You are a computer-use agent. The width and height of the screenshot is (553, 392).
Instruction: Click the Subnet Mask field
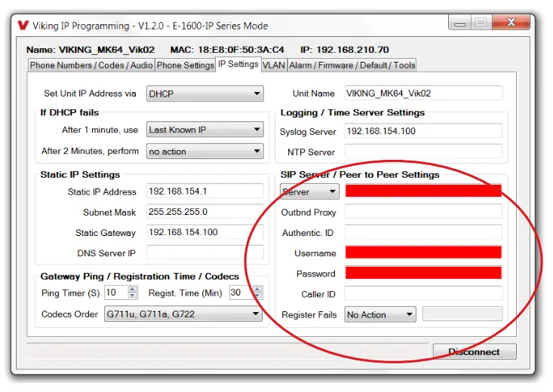(205, 212)
